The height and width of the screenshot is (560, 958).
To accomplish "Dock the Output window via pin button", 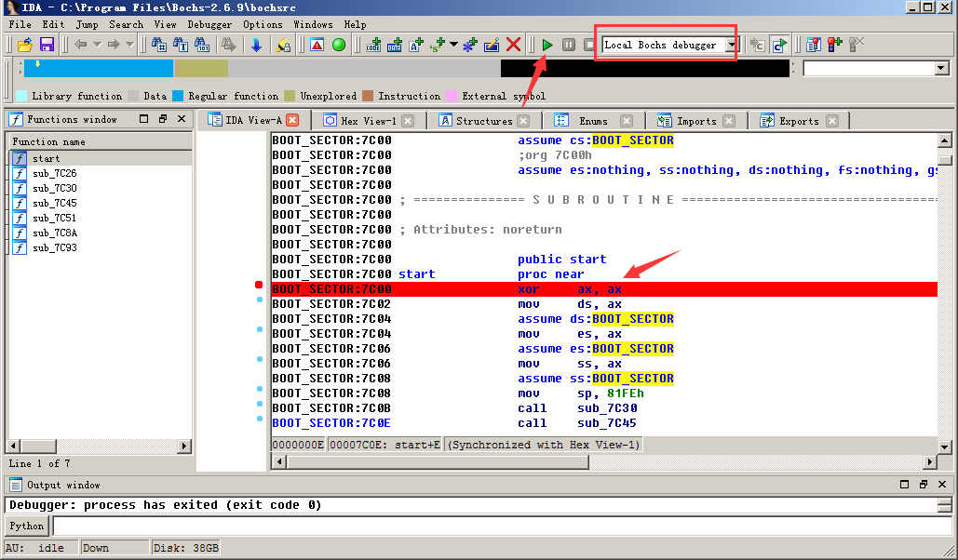I will pyautogui.click(x=922, y=484).
